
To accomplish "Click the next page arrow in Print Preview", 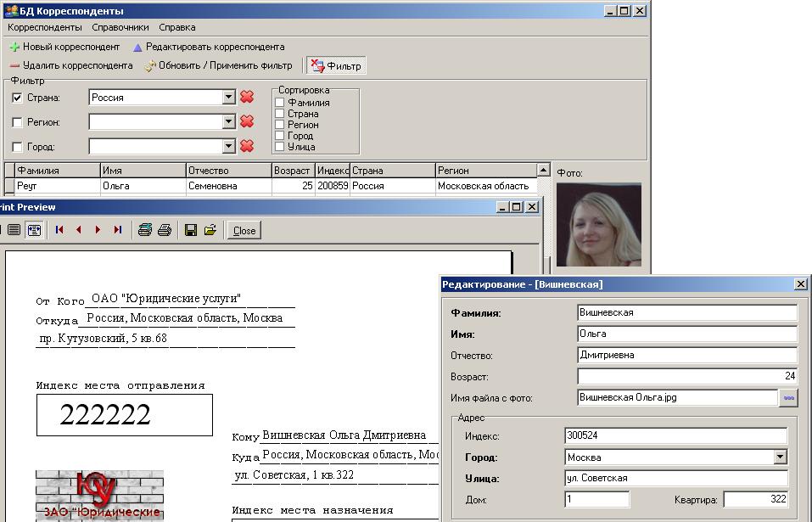I will tap(98, 230).
